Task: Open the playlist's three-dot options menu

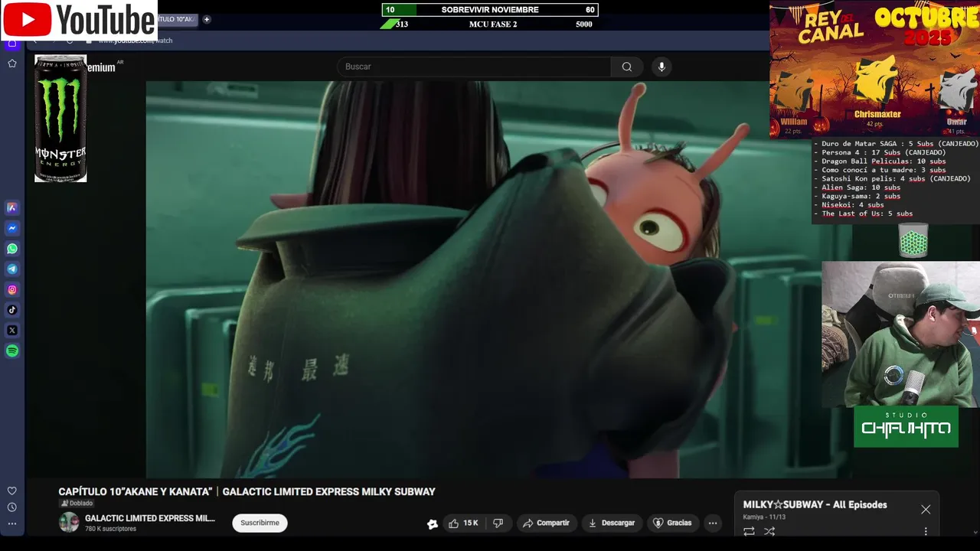Action: pos(926,531)
